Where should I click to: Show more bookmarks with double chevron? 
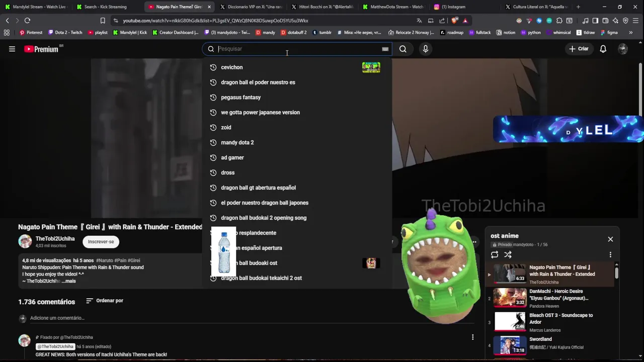(630, 33)
